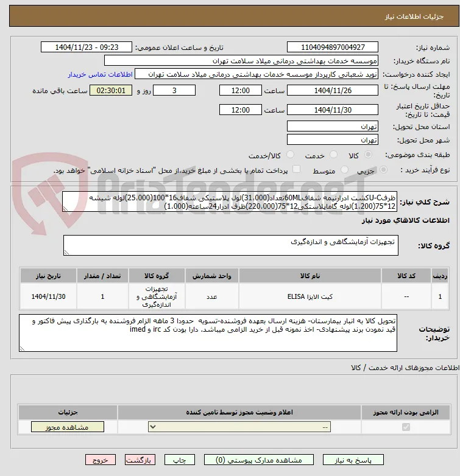
Task: Click the resize handle of توضیحات خریدار textarea
Action: coord(22,349)
